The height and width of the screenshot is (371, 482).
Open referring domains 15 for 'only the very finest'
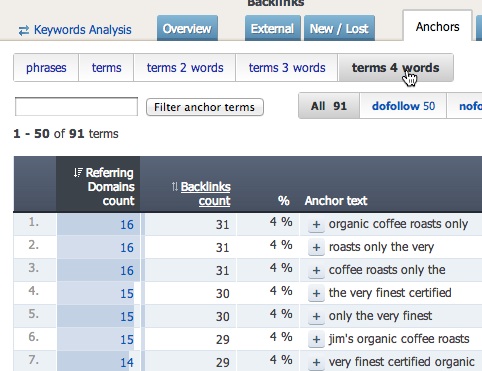click(127, 317)
